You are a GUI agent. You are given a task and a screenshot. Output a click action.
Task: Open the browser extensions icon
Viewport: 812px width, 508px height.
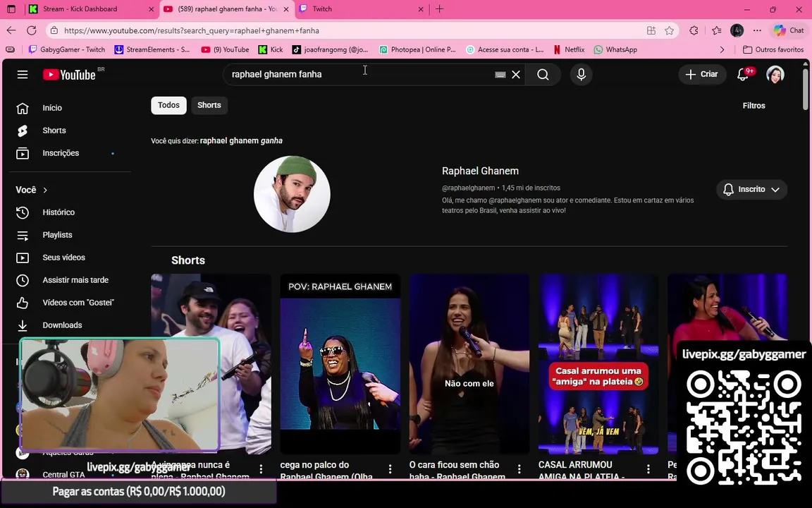point(694,30)
